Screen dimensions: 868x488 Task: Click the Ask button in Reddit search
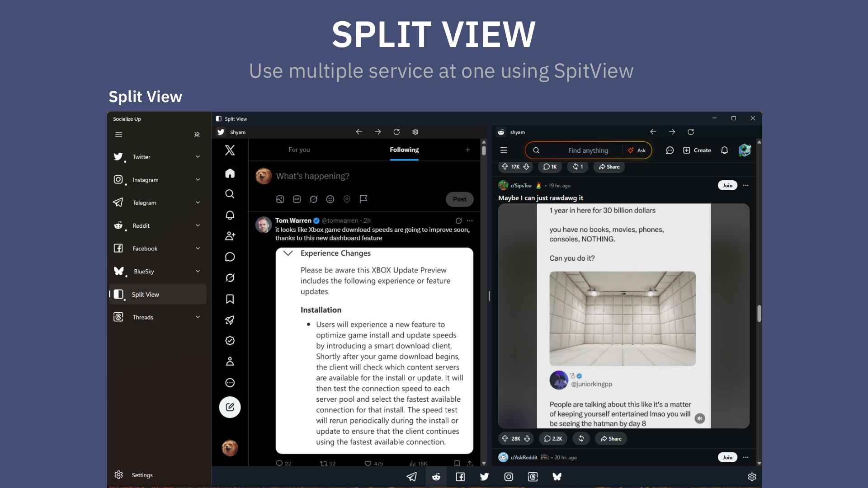pyautogui.click(x=637, y=150)
